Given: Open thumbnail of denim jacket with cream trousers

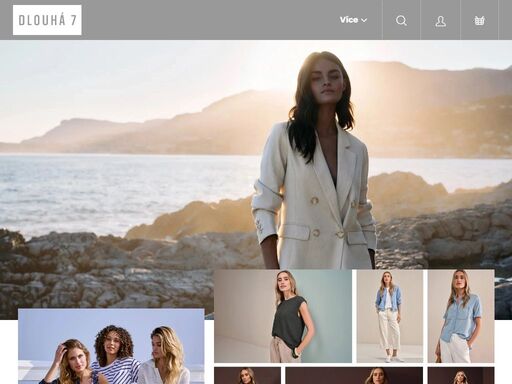Looking at the screenshot, I should point(390,316).
